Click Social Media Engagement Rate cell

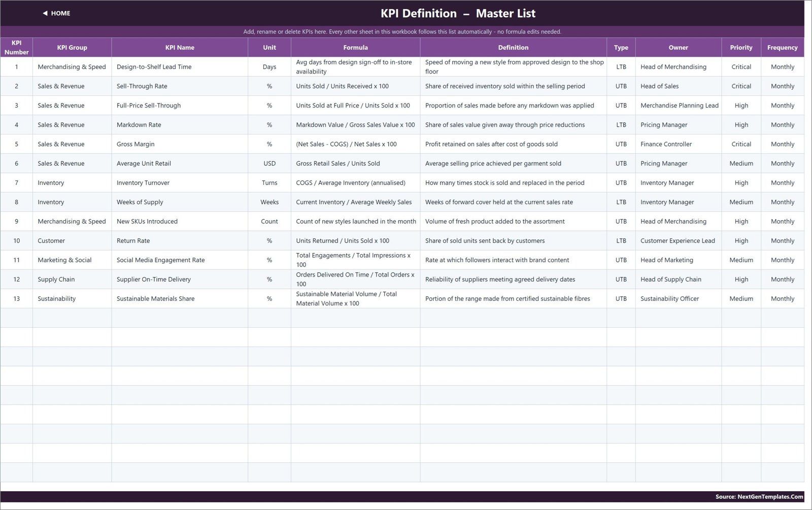click(180, 260)
